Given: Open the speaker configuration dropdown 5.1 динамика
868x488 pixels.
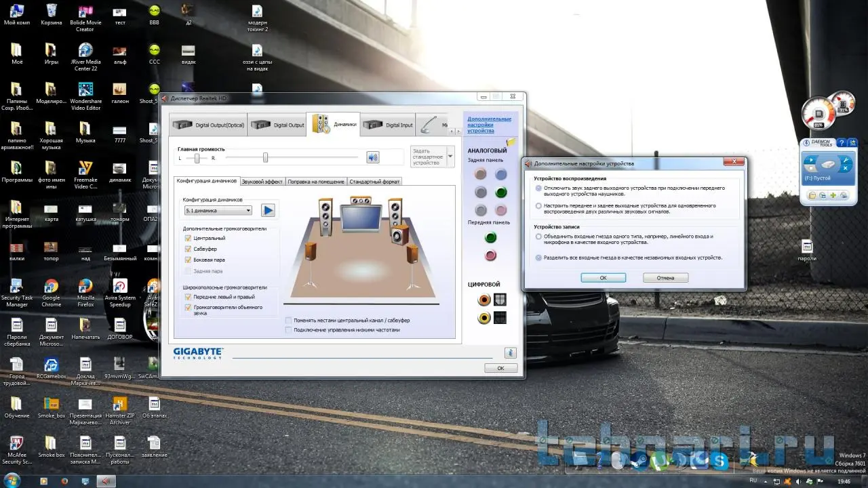Looking at the screenshot, I should tap(218, 211).
